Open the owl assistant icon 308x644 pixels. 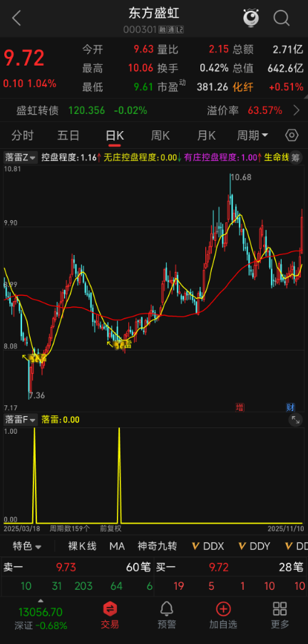(x=251, y=18)
